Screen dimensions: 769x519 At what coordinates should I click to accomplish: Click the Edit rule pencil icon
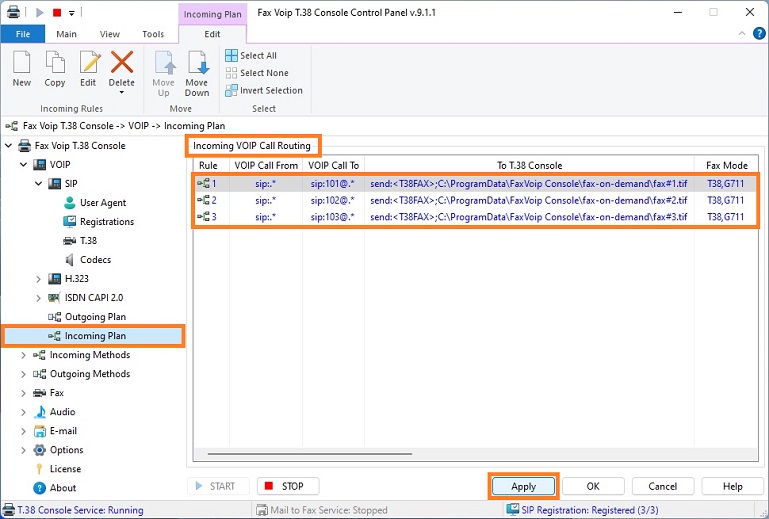88,63
